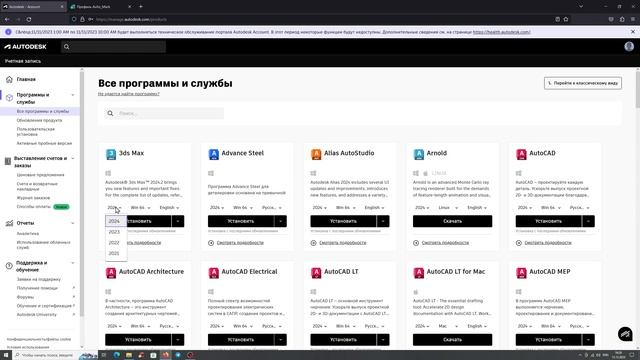Image resolution: width=640 pixels, height=360 pixels.
Task: Open the Arnold platform Linux dropdown
Action: click(x=448, y=208)
